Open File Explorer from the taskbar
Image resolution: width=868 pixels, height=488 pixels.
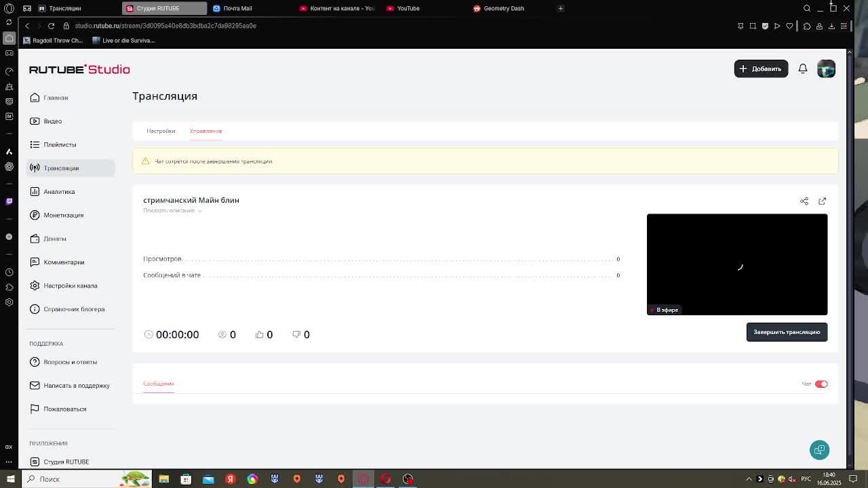pos(163,479)
